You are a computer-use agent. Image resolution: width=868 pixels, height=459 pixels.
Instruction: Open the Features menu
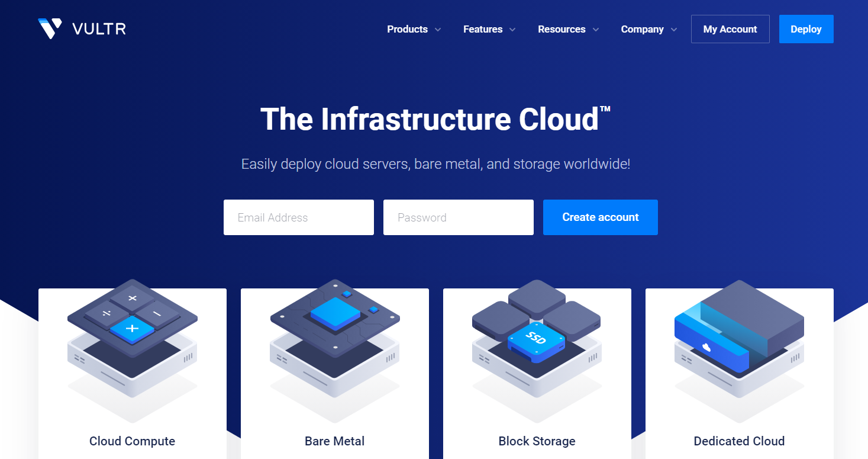click(483, 29)
